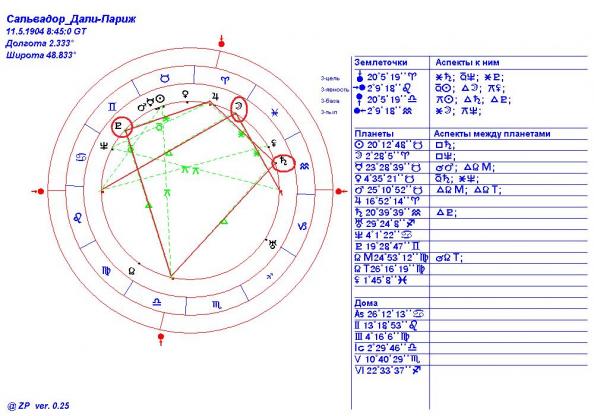Click the date '11.5.1904 8:45:0 GT'

tap(46, 31)
